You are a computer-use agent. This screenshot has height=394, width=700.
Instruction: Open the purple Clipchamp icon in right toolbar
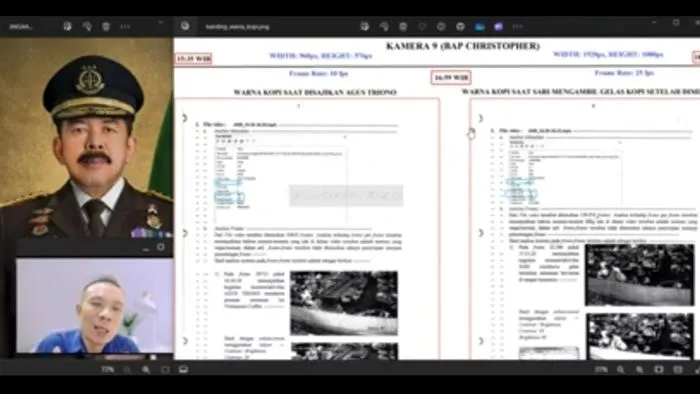[499, 26]
